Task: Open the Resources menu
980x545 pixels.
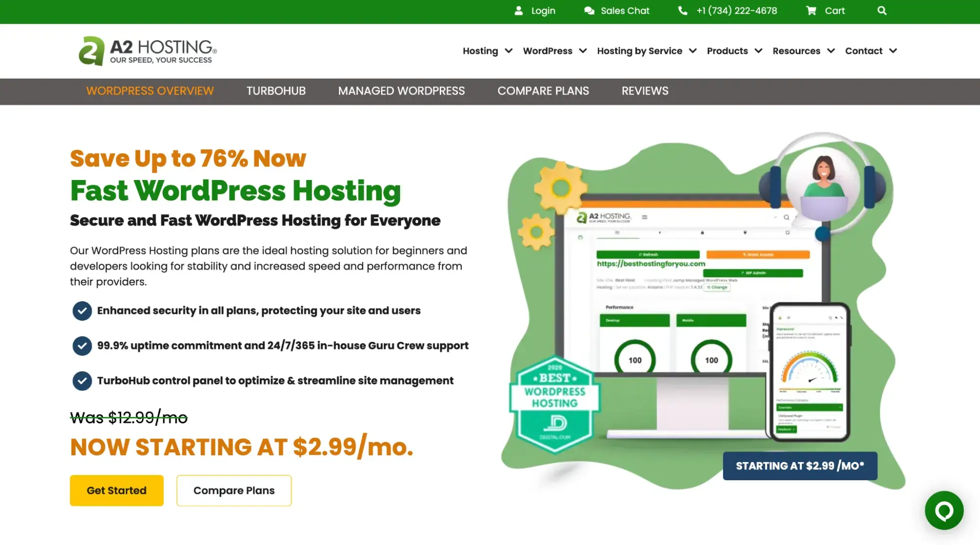Action: tap(804, 51)
